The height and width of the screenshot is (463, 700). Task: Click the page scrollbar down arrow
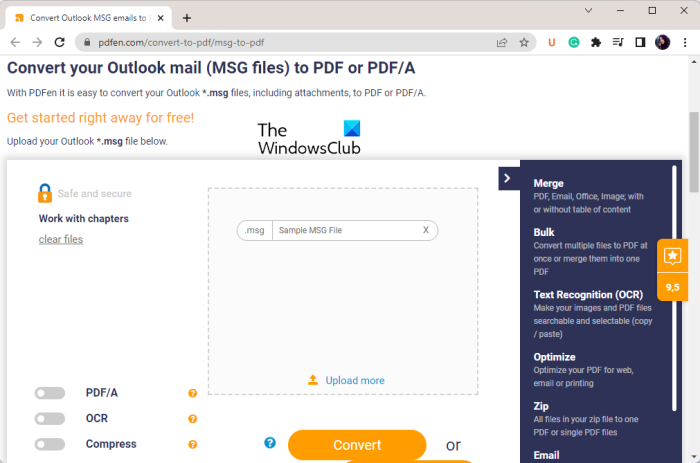694,457
